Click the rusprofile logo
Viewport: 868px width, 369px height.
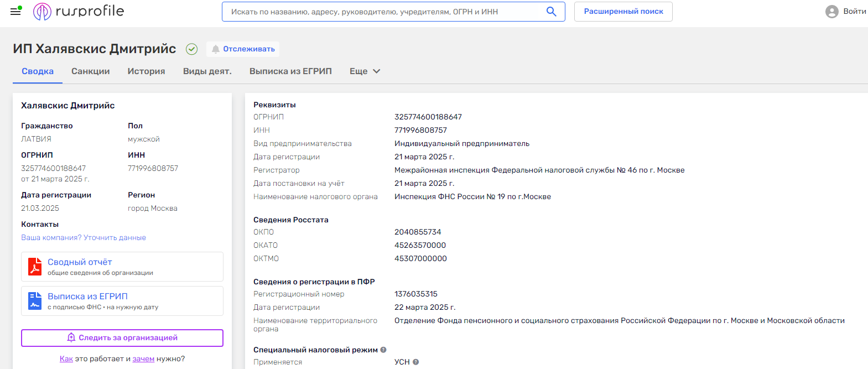(79, 11)
